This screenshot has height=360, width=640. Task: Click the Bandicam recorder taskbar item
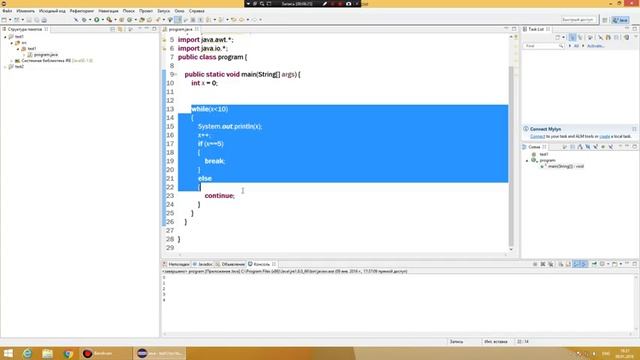point(105,353)
